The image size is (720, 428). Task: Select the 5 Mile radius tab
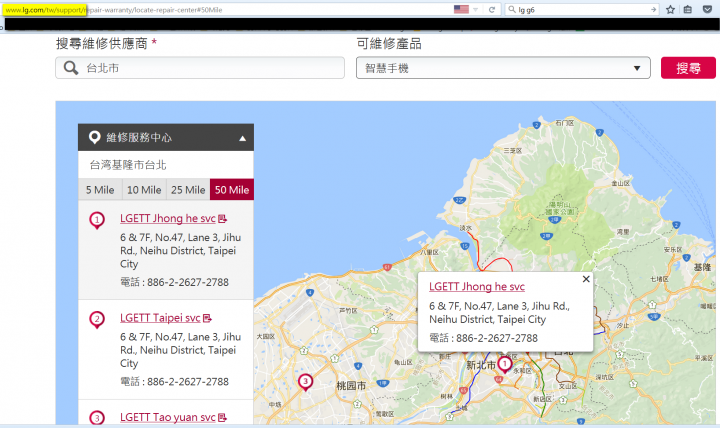[x=100, y=190]
